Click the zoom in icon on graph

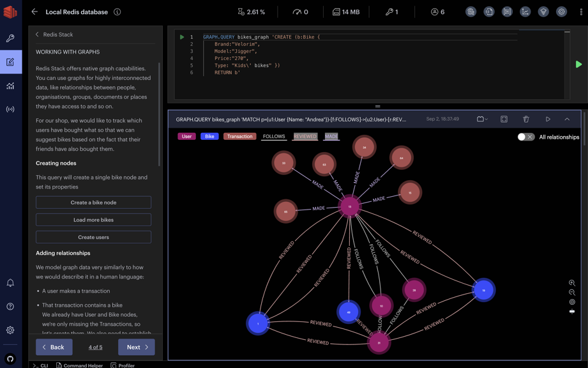pyautogui.click(x=572, y=282)
